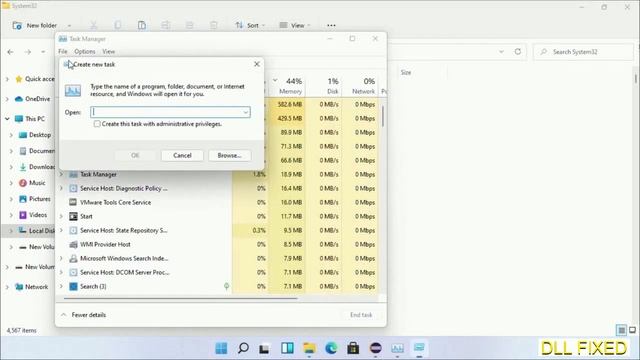Click the End task button
This screenshot has width=640, height=360.
[x=361, y=315]
